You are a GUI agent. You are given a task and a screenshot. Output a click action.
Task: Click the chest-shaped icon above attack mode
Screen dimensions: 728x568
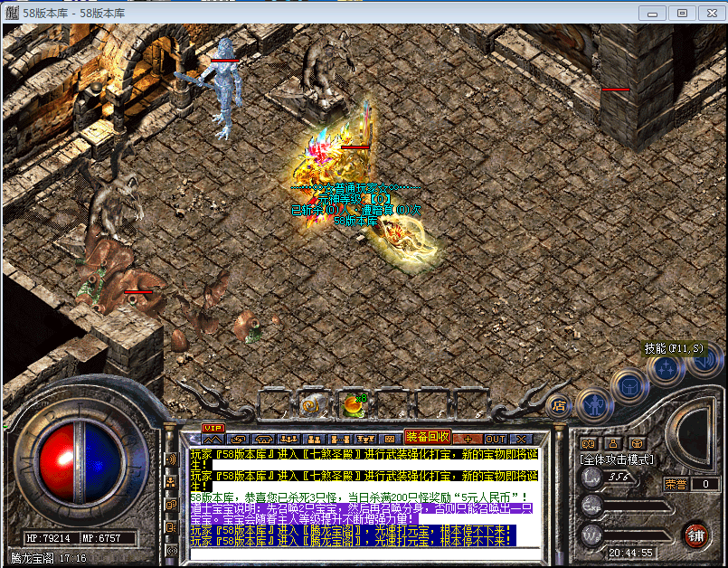click(637, 444)
